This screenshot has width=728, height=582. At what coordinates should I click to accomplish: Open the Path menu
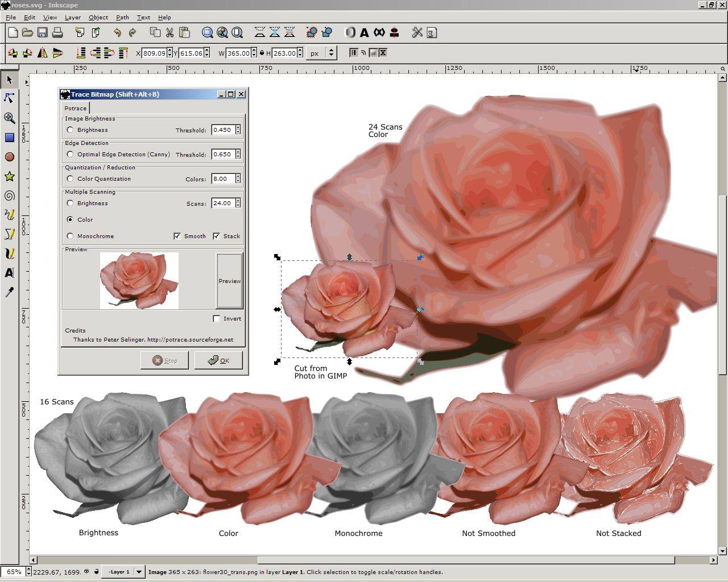coord(122,17)
